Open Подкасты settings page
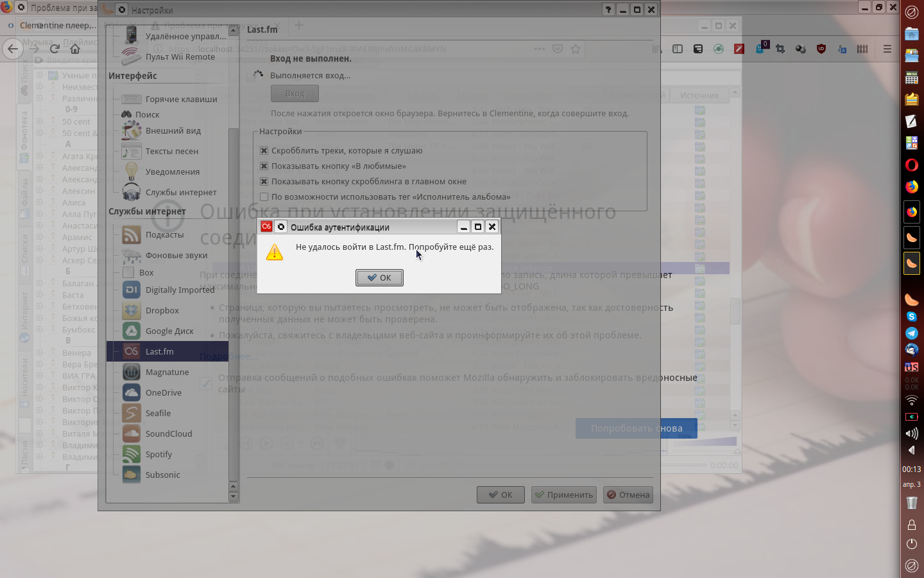Viewport: 924px width, 578px height. 167,234
